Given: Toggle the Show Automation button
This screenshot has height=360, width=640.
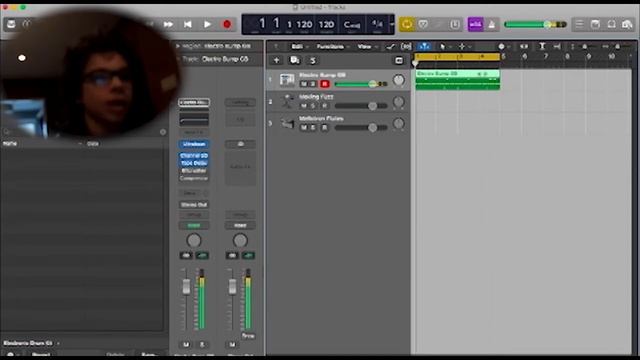Looking at the screenshot, I should click(390, 47).
